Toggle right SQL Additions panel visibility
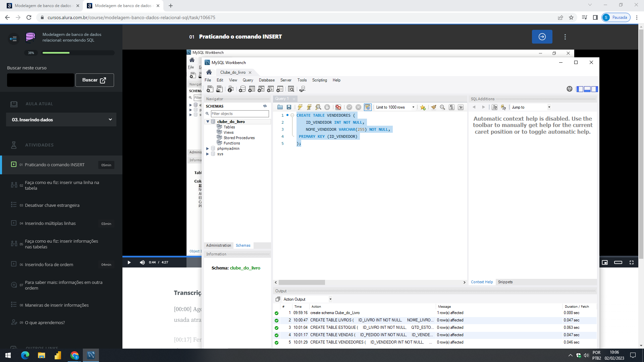 (594, 89)
